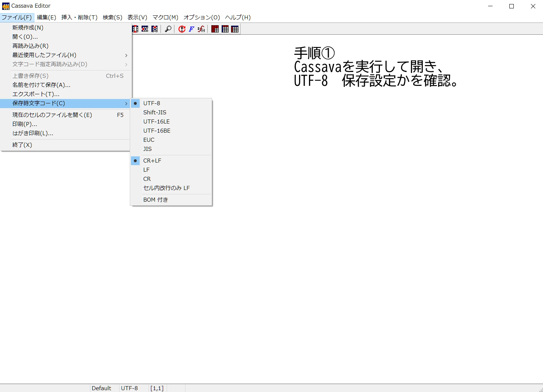
Task: Choose 新規作成(N) from the File menu
Action: click(65, 28)
